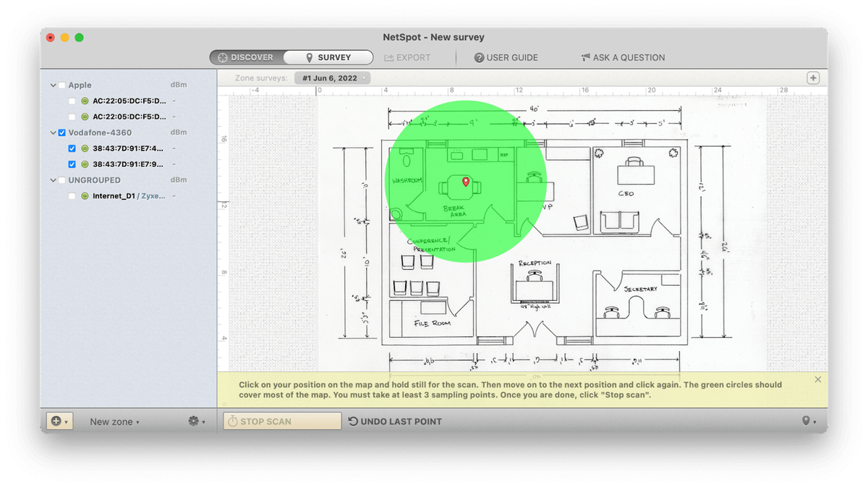This screenshot has height=487, width=868.
Task: Select the Survey pin icon
Action: 308,57
